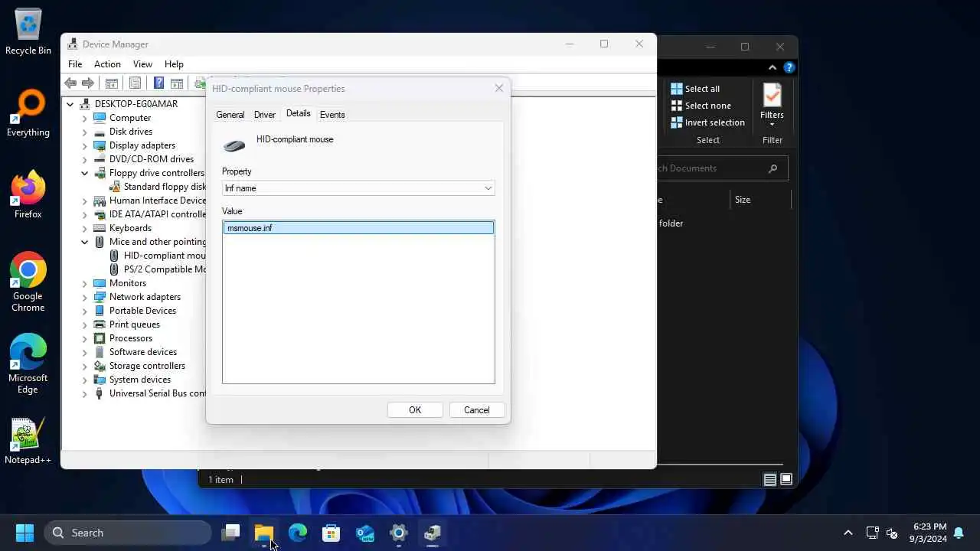Select the msmouse.inf value row
Viewport: 980px width, 551px height.
(x=358, y=228)
